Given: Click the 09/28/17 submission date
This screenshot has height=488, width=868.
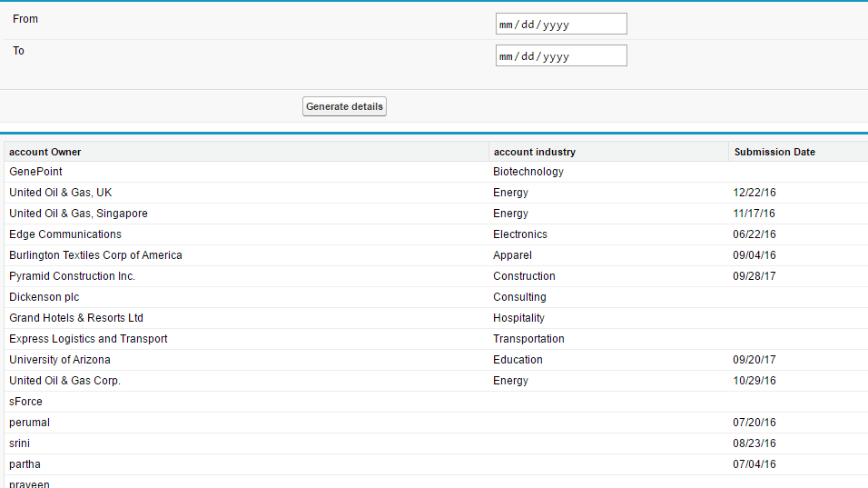Looking at the screenshot, I should pos(754,276).
